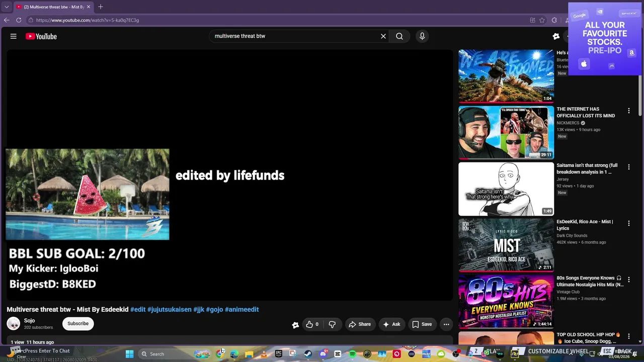Start voice search with the microphone
Image resolution: width=644 pixels, height=362 pixels.
click(422, 36)
